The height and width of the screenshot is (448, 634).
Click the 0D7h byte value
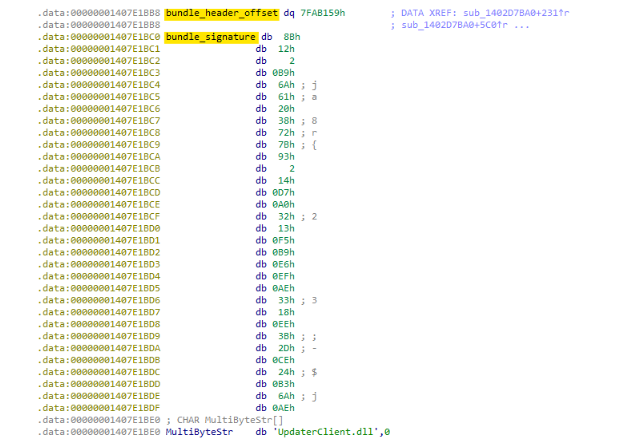[x=290, y=191]
